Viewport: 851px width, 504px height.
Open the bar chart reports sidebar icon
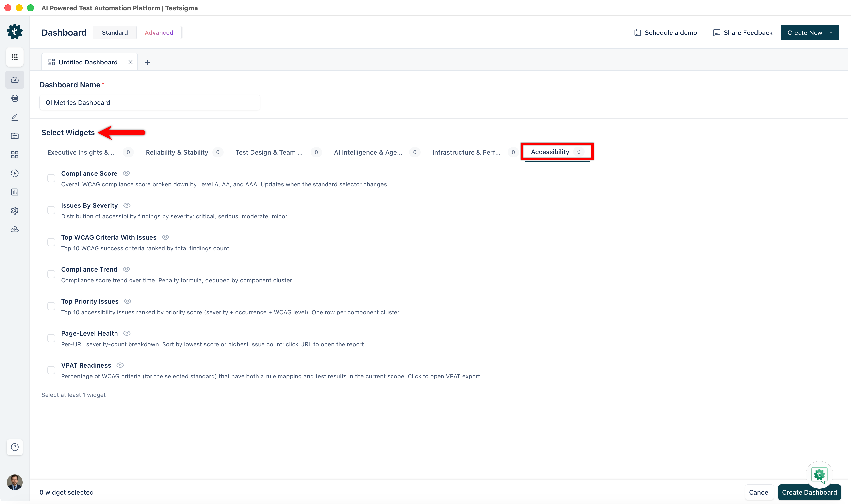15,192
